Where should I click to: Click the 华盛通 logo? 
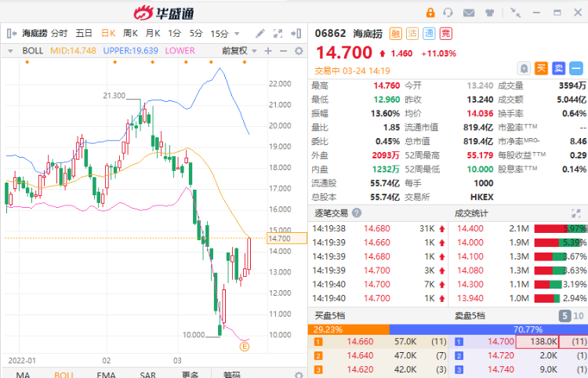pyautogui.click(x=164, y=13)
